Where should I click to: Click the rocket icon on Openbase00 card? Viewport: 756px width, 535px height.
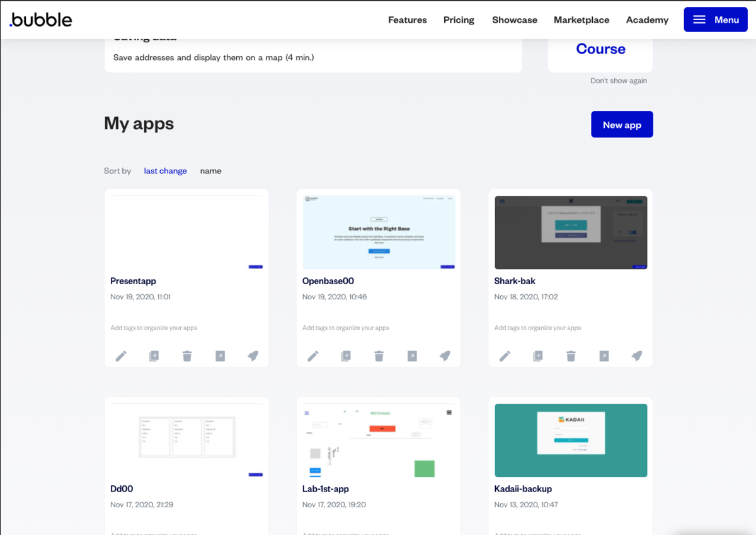click(445, 356)
